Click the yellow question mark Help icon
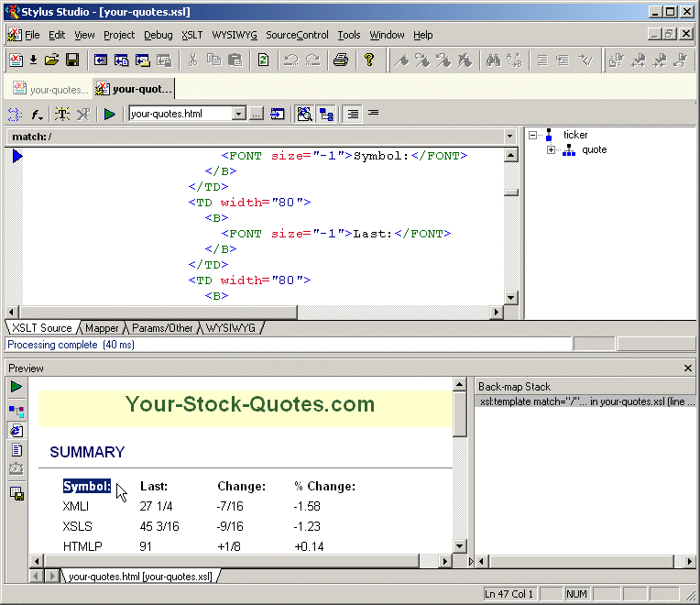 pyautogui.click(x=369, y=60)
